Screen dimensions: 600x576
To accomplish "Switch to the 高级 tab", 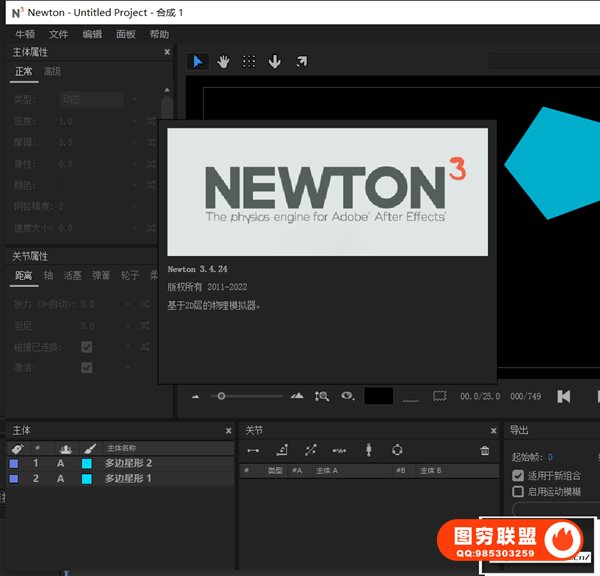I will click(x=52, y=72).
